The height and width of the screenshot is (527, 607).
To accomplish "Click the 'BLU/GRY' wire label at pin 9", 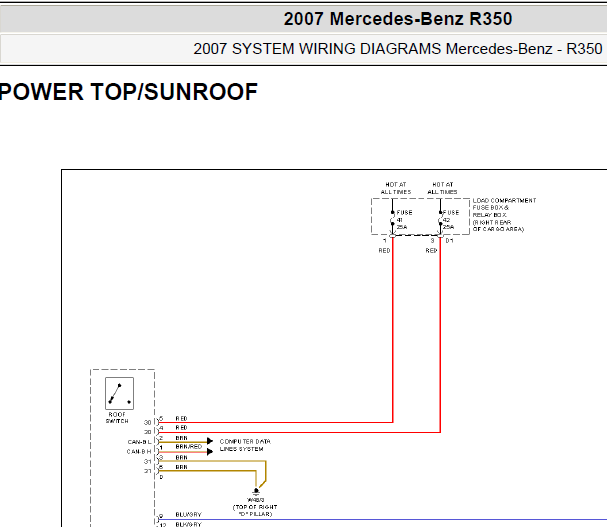I will (189, 515).
